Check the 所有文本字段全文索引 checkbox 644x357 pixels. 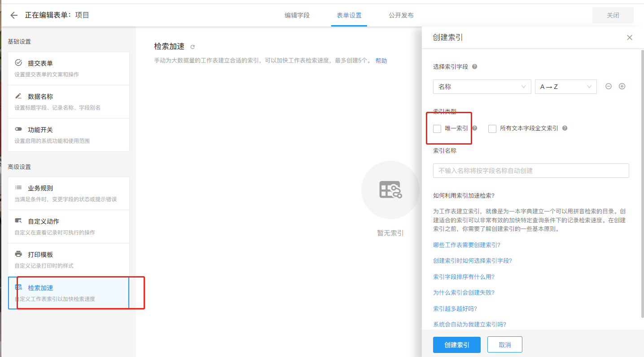point(492,129)
